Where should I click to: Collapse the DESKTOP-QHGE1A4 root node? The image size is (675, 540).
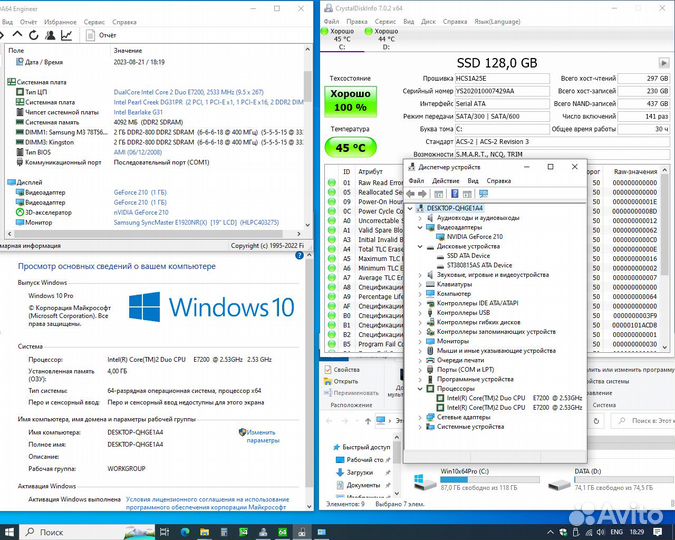tap(411, 208)
